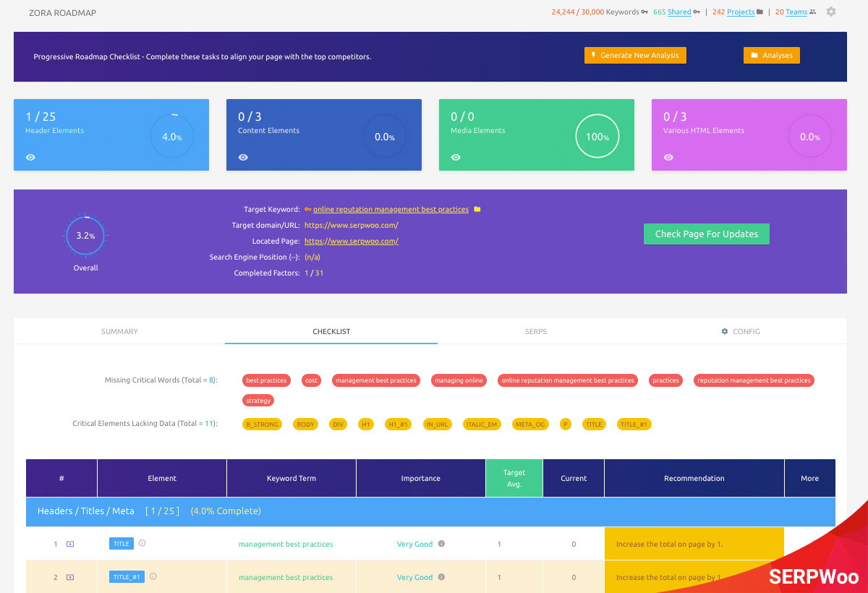
Task: Click the info icon next to TITLE tag
Action: pos(142,543)
